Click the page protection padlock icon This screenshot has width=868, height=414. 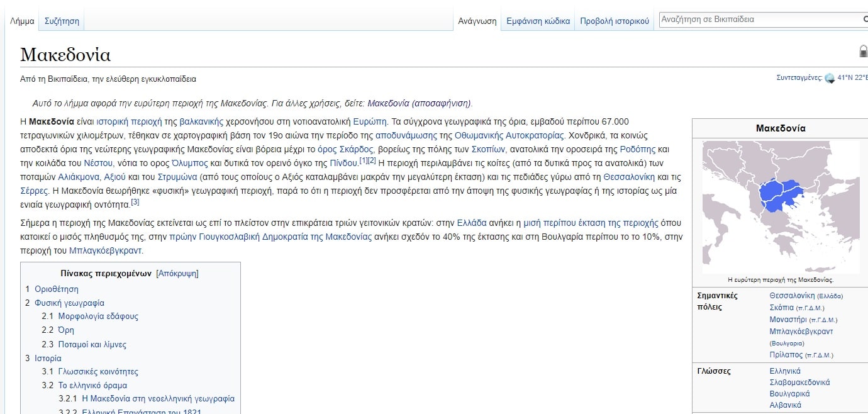pos(863,52)
